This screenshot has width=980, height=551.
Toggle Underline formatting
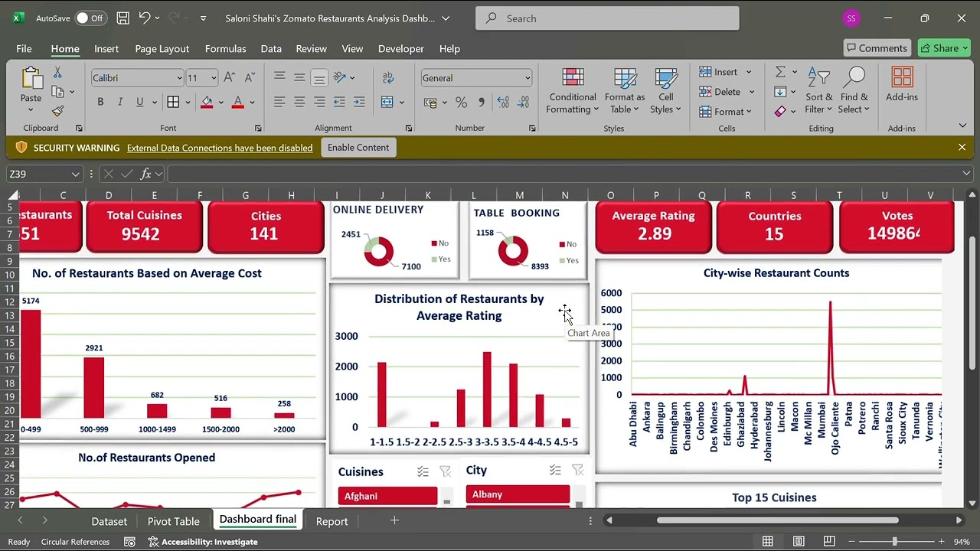(x=139, y=102)
